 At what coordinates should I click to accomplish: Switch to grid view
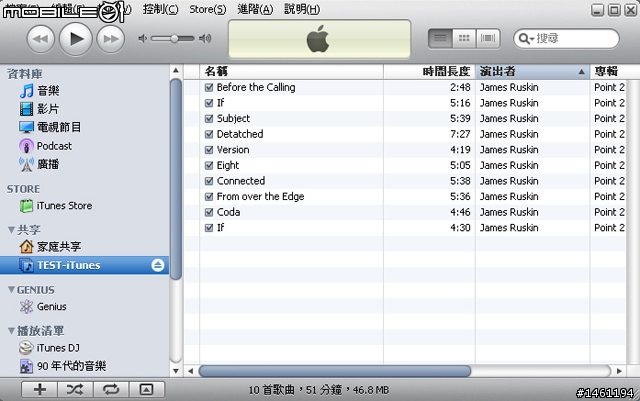pos(464,39)
